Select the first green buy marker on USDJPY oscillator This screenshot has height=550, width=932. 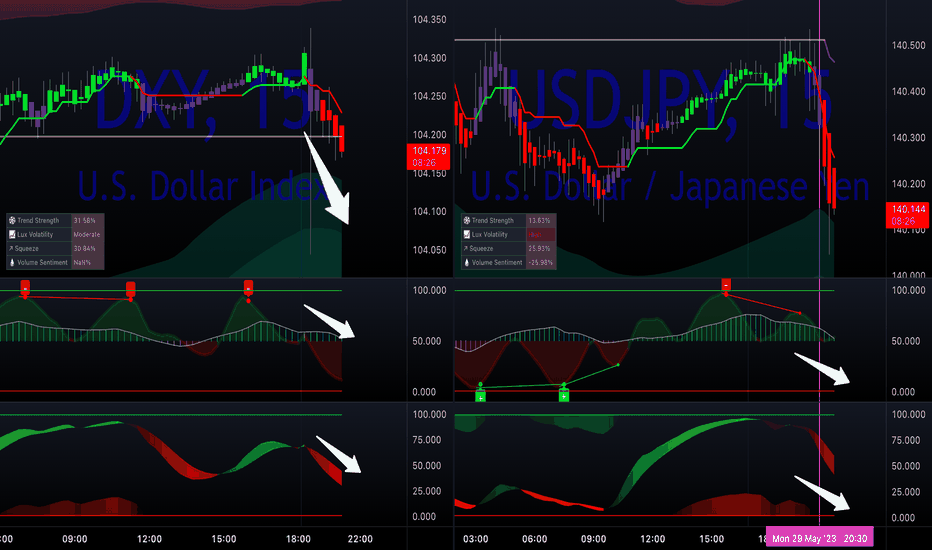pyautogui.click(x=480, y=395)
